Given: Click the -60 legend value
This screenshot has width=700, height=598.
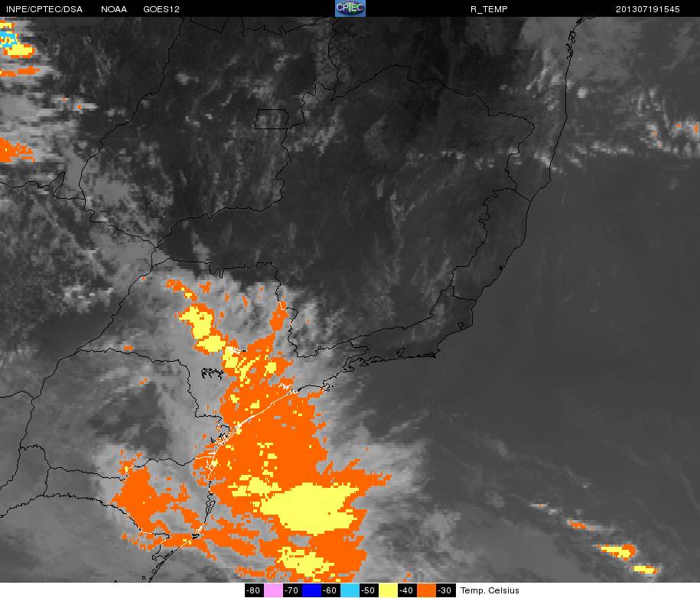Looking at the screenshot, I should point(330,590).
